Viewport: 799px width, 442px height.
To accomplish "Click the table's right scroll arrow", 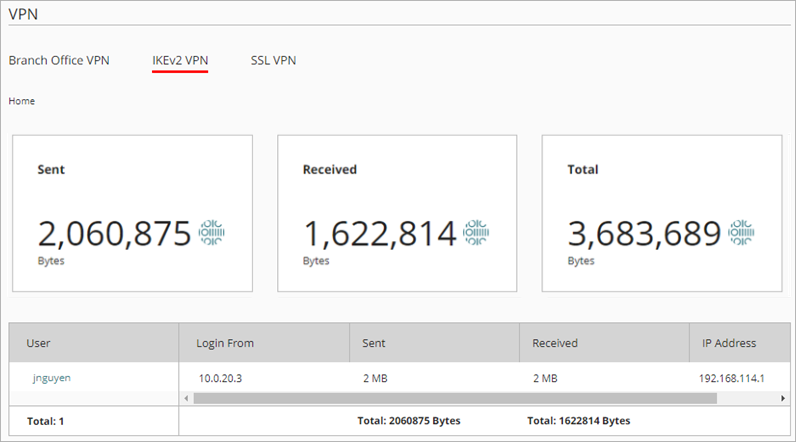I will [x=782, y=398].
